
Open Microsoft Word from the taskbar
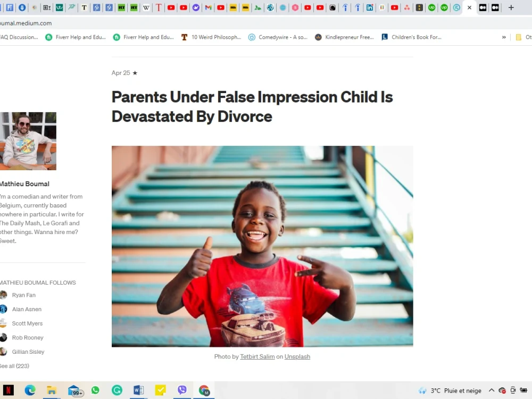[x=139, y=390]
